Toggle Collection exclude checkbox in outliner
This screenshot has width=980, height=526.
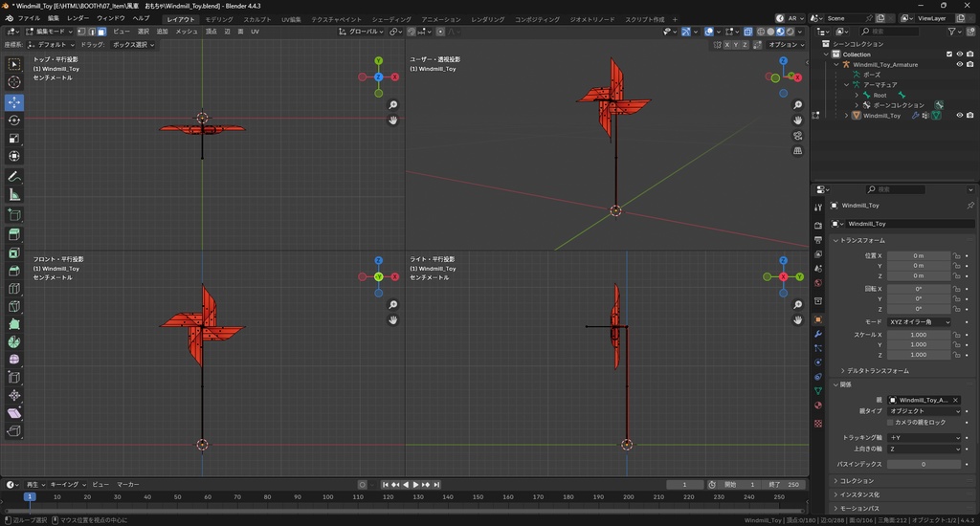(949, 55)
